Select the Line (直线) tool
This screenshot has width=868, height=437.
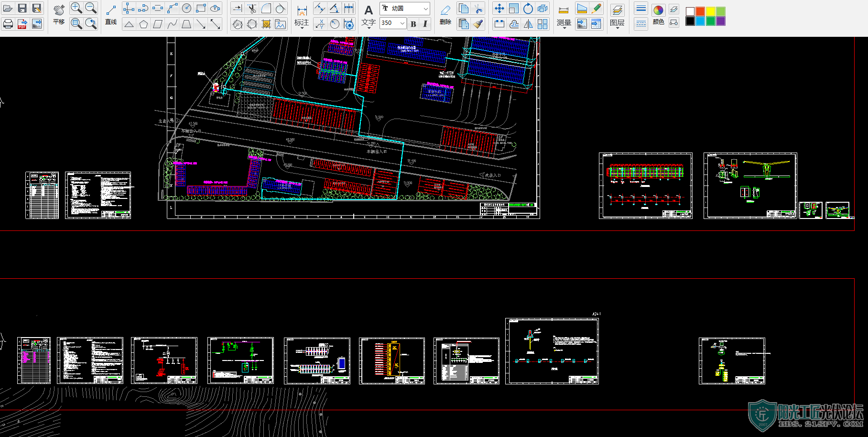pyautogui.click(x=111, y=15)
